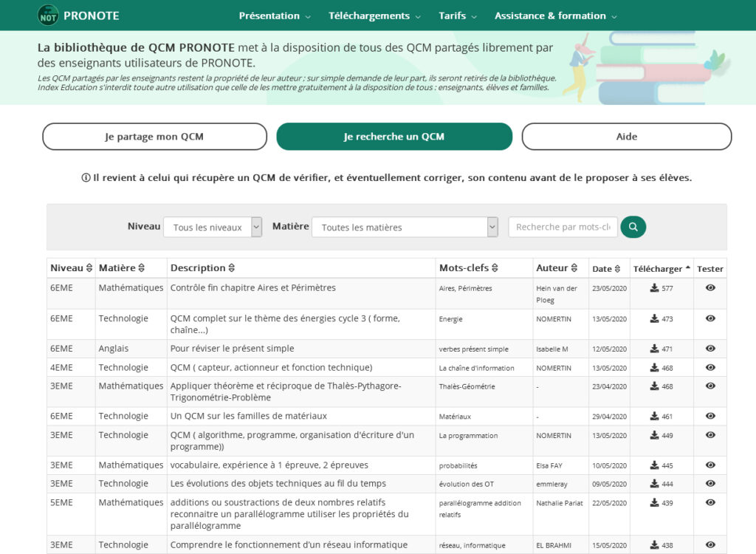Expand the Téléchargements menu
756x554 pixels.
[374, 16]
